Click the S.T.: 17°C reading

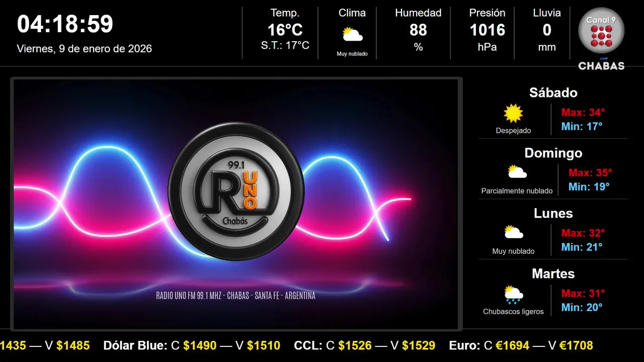[x=285, y=46]
